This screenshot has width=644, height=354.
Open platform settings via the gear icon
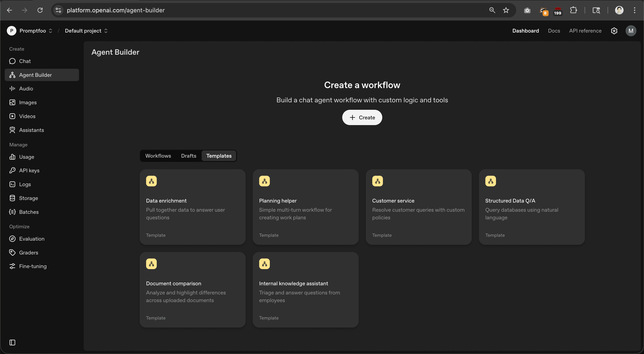pos(614,30)
